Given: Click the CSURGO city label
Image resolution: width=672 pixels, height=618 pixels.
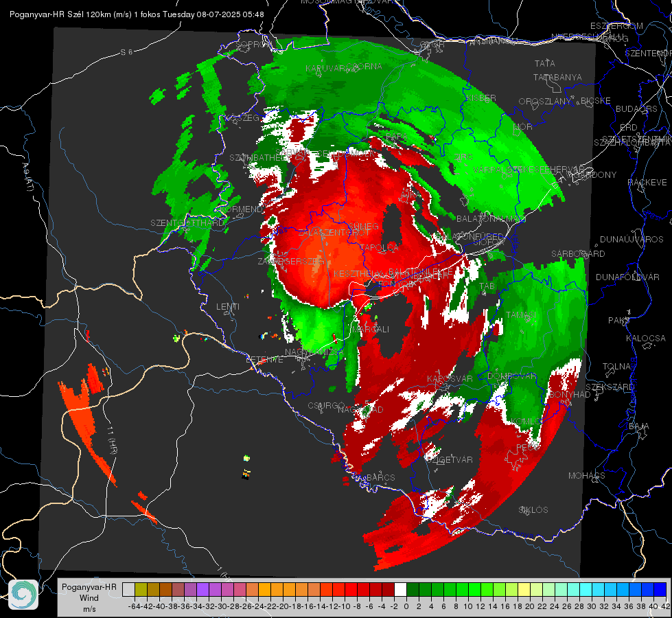Looking at the screenshot, I should (326, 406).
